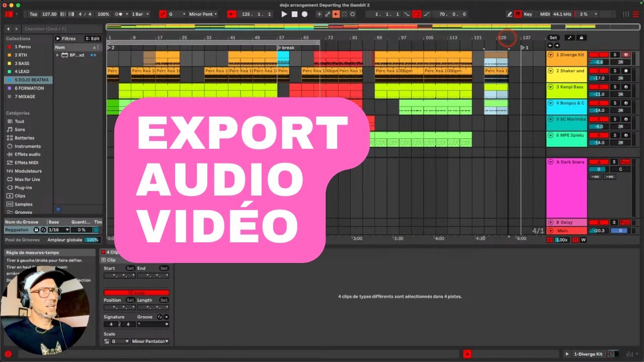Viewport: 644px width, 362px height.
Task: Click the break locator marker
Action: pos(286,48)
